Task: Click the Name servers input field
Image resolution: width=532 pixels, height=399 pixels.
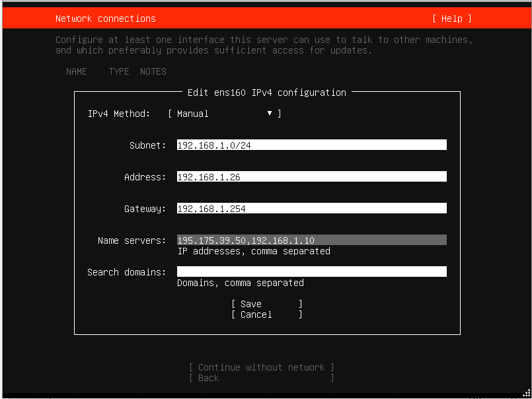Action: pos(311,240)
